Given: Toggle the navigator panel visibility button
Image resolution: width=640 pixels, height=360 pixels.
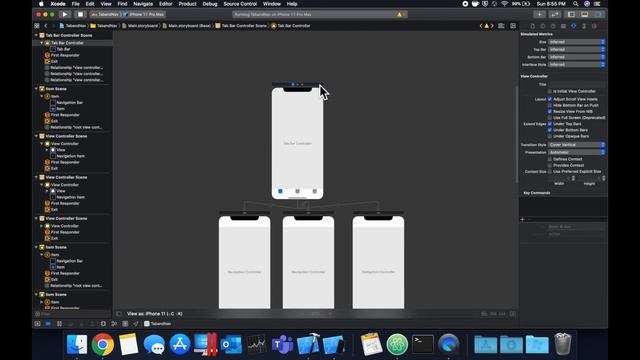Looking at the screenshot, I should pos(571,14).
